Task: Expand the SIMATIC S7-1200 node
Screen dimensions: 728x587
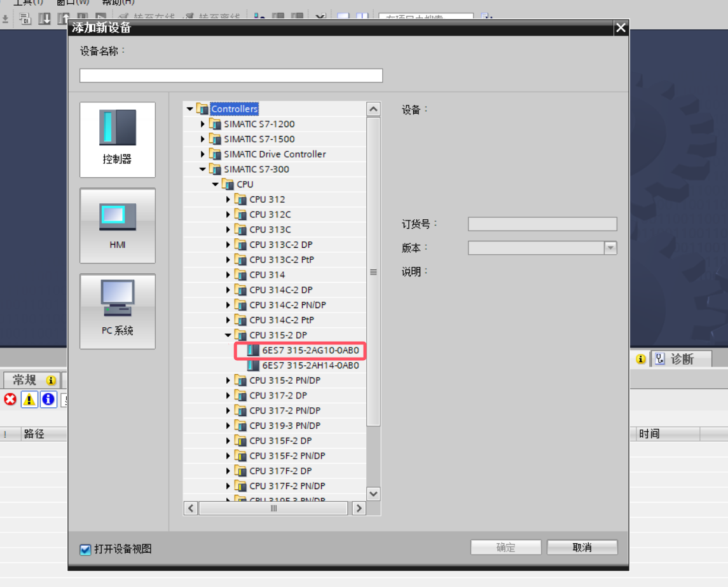Action: coord(202,124)
